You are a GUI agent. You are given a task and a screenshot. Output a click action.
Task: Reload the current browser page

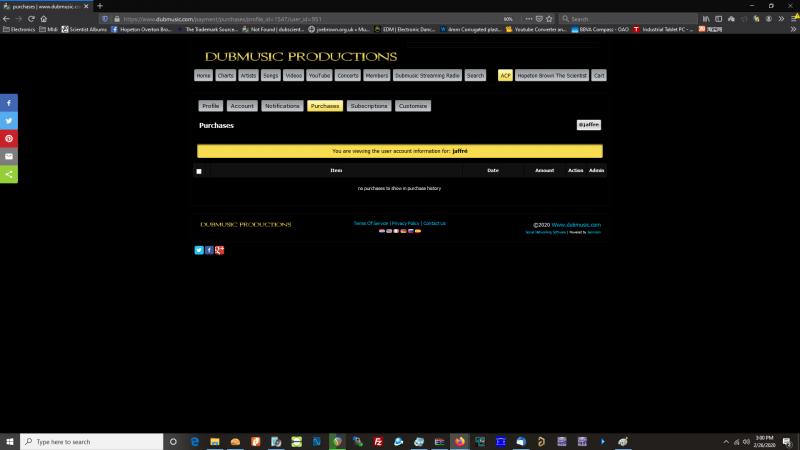[x=31, y=19]
